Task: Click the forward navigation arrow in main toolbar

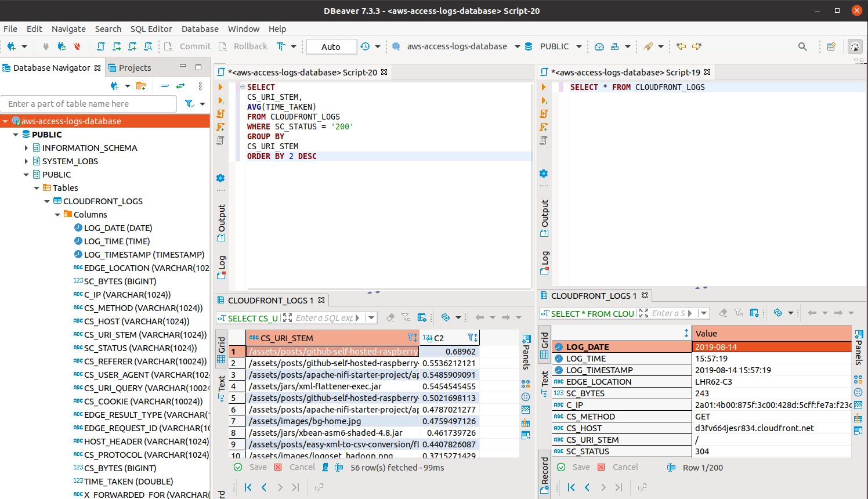Action: point(697,46)
